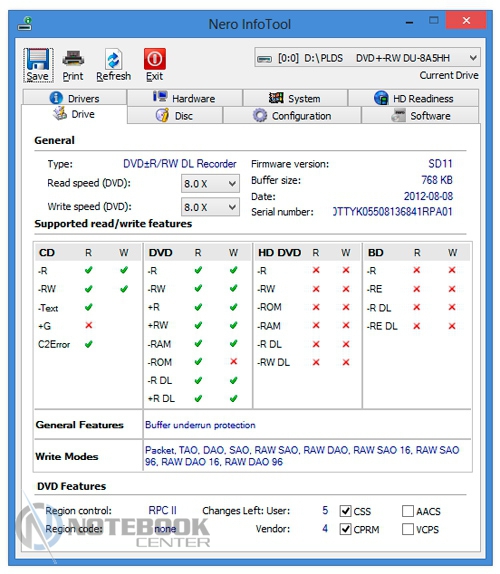Click the red X for HD DVD -RW DL write

tap(346, 362)
